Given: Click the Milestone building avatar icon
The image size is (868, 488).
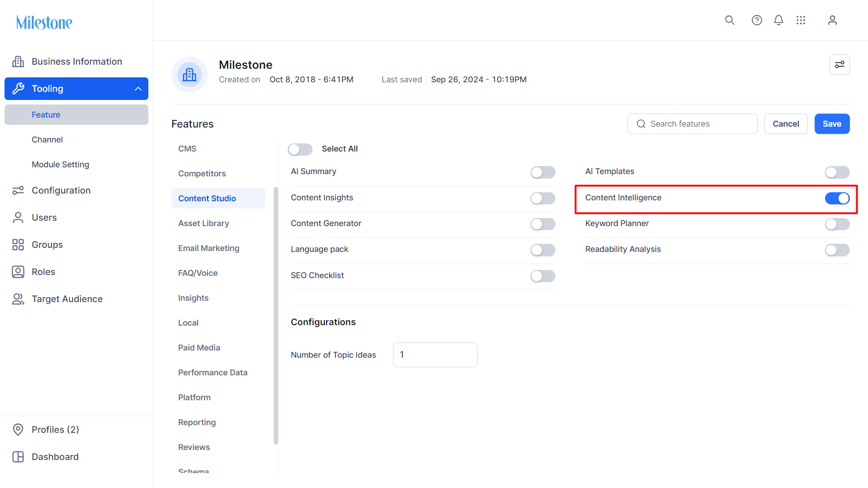Looking at the screenshot, I should 190,75.
